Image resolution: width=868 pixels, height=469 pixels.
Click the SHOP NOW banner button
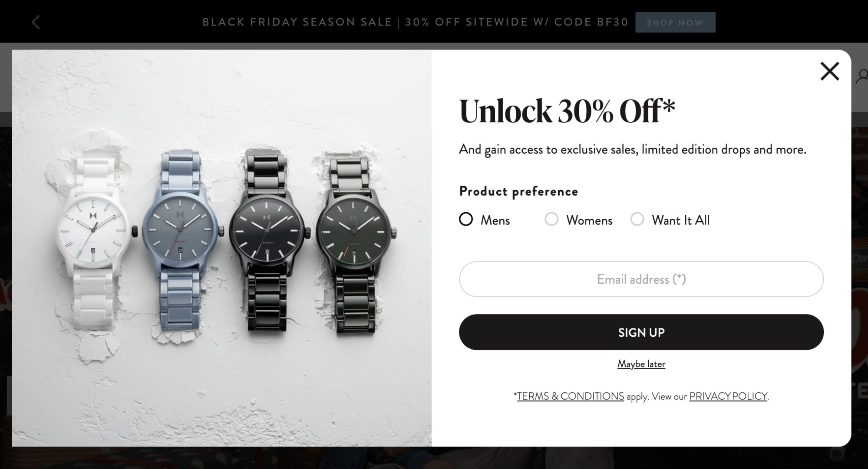[675, 22]
